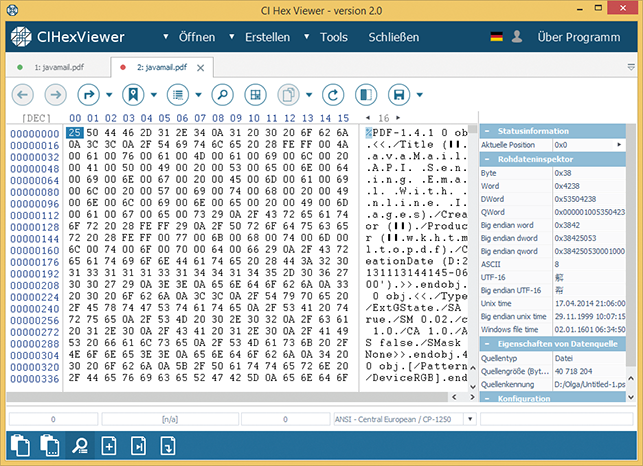The height and width of the screenshot is (466, 643).
Task: Open the tab list dropdown at right of tabs
Action: point(631,67)
